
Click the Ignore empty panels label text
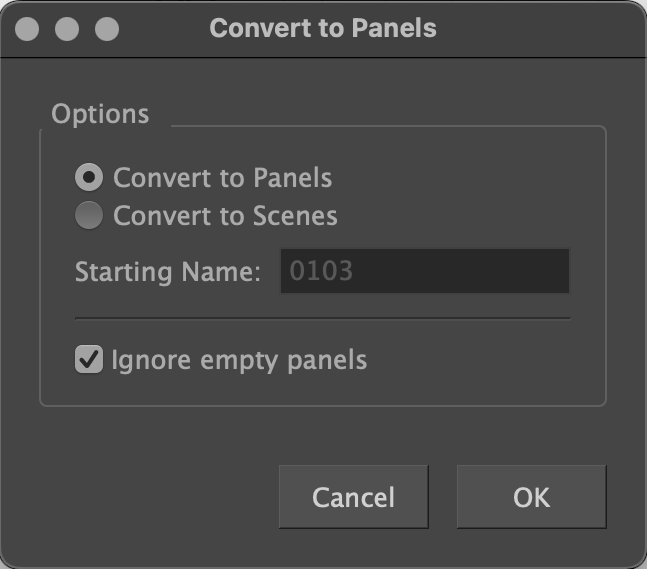point(239,360)
